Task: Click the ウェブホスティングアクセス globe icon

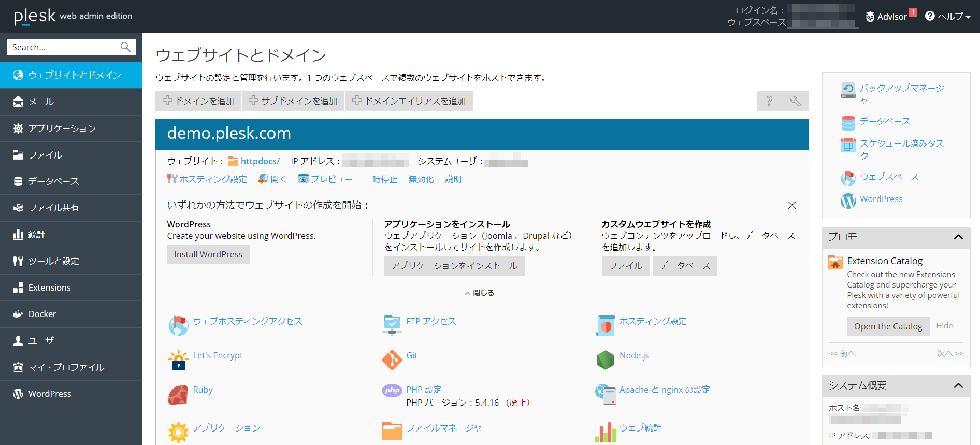Action: coord(178,326)
